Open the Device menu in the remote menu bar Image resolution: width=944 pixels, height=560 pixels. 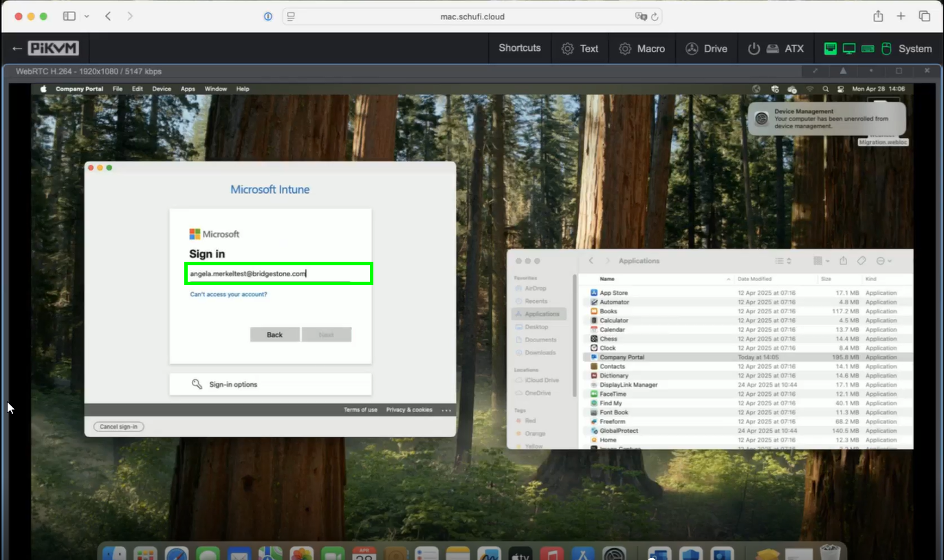(x=162, y=89)
